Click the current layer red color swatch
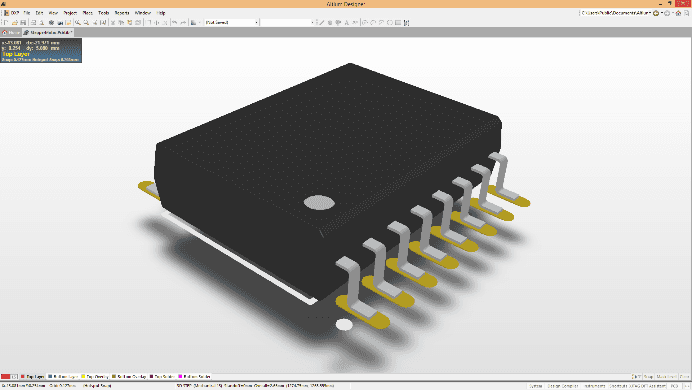This screenshot has height=390, width=692. [x=5, y=376]
